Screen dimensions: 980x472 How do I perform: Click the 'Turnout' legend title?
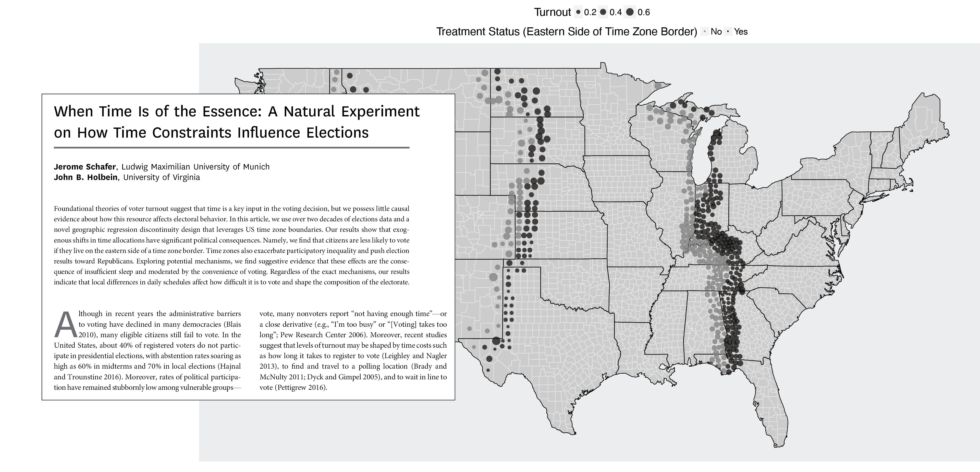[x=552, y=12]
